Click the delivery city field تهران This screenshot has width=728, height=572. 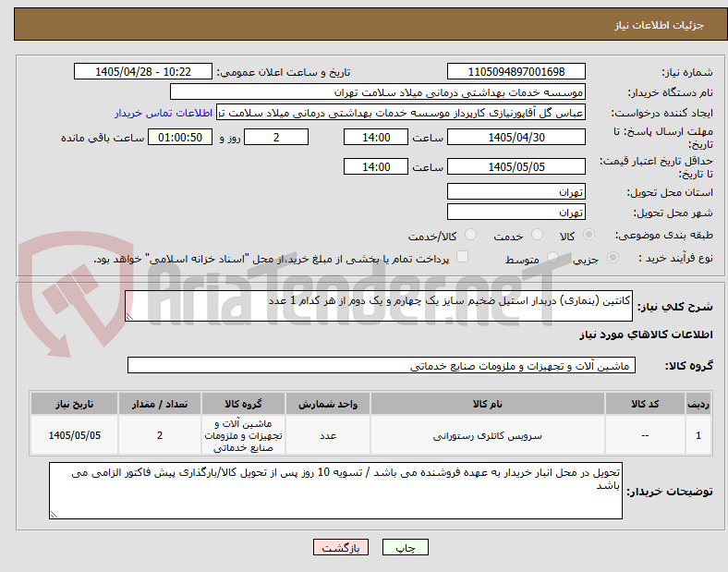coord(516,213)
